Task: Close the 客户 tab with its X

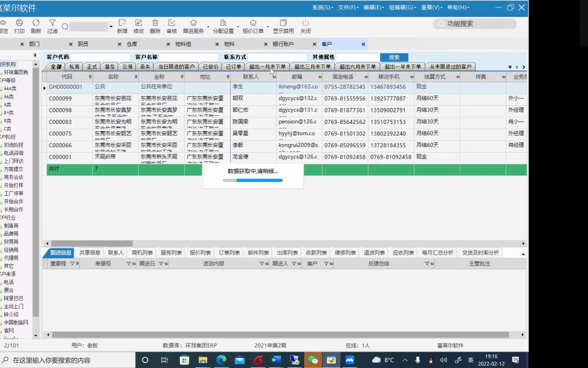Action: pos(363,44)
